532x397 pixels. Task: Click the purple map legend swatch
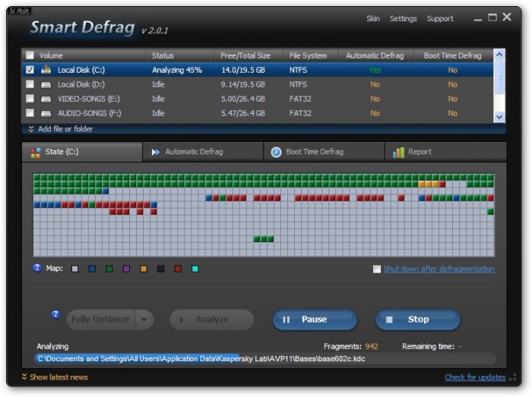point(127,269)
